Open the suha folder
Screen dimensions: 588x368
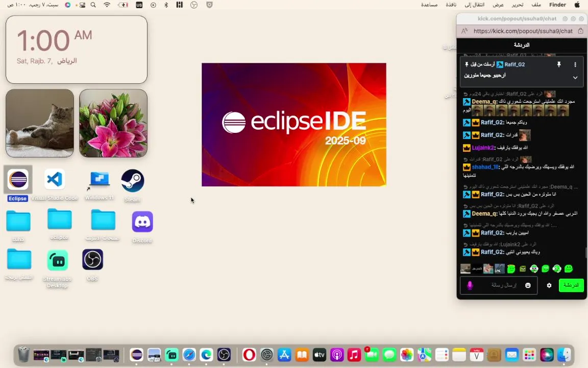pyautogui.click(x=18, y=221)
